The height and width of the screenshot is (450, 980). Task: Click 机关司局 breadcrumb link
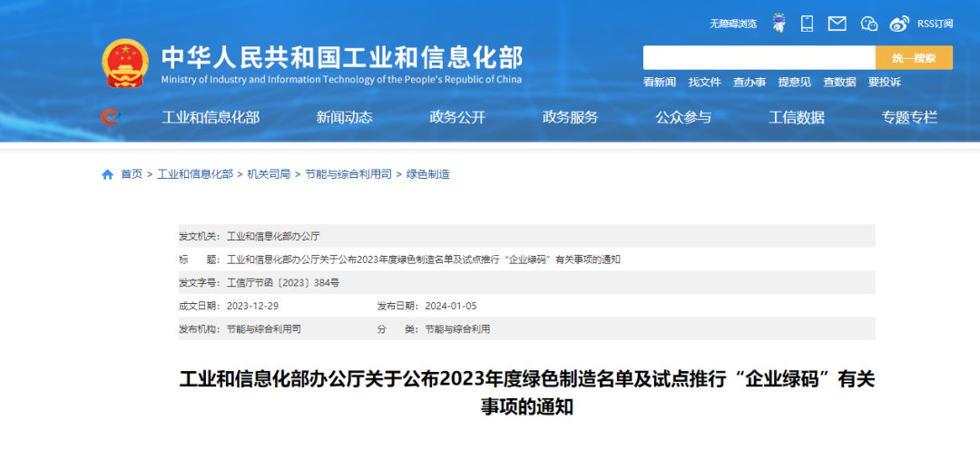[269, 174]
